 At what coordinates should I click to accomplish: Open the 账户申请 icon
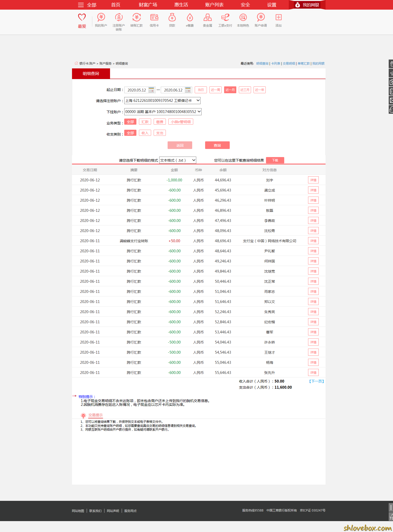pyautogui.click(x=261, y=17)
